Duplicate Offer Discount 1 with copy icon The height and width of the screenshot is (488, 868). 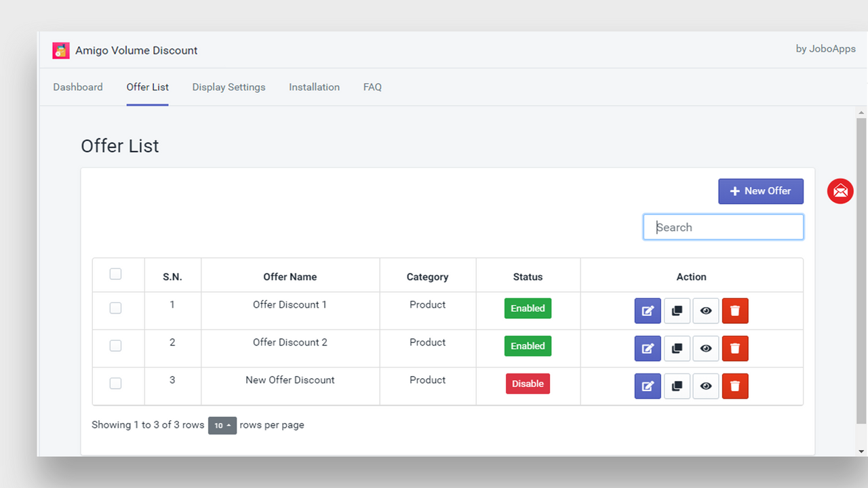click(677, 311)
